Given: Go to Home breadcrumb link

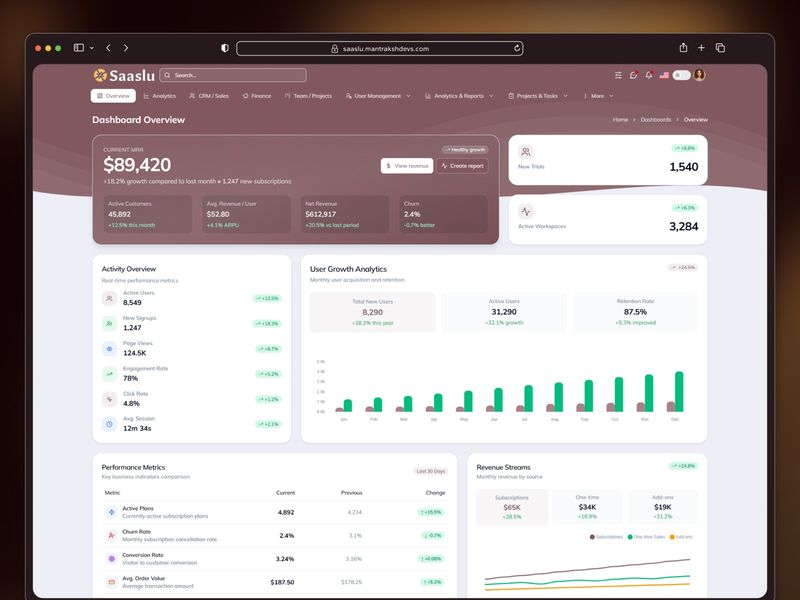Looking at the screenshot, I should [x=620, y=119].
